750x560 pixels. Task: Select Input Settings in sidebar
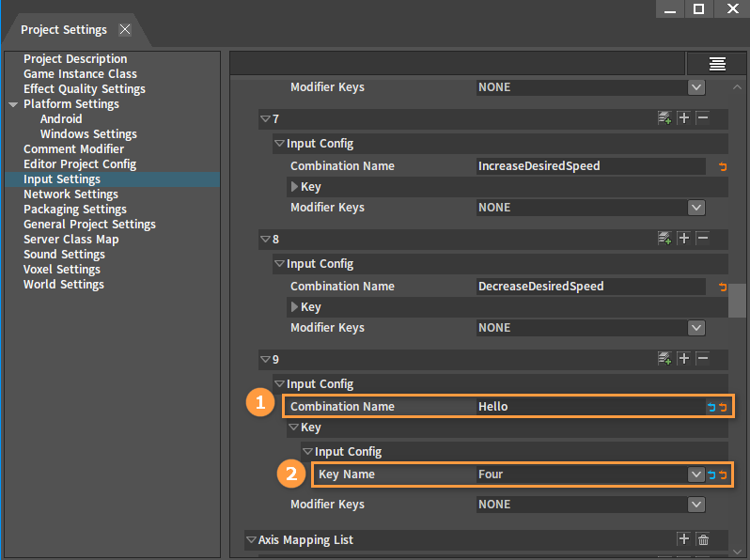[62, 179]
